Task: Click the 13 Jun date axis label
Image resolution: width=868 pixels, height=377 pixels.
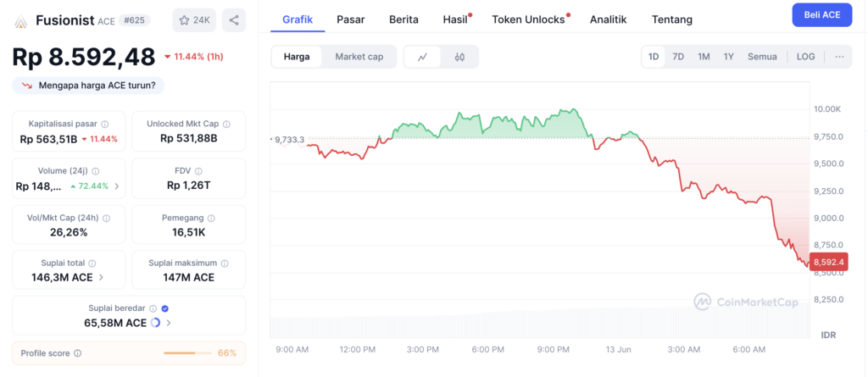Action: click(618, 350)
